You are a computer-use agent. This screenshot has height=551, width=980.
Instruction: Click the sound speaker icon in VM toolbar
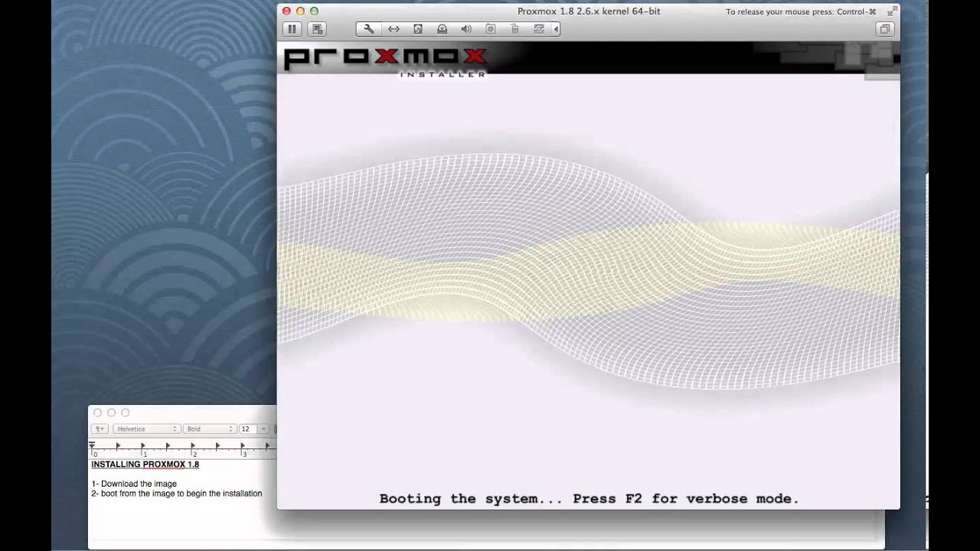click(x=466, y=29)
